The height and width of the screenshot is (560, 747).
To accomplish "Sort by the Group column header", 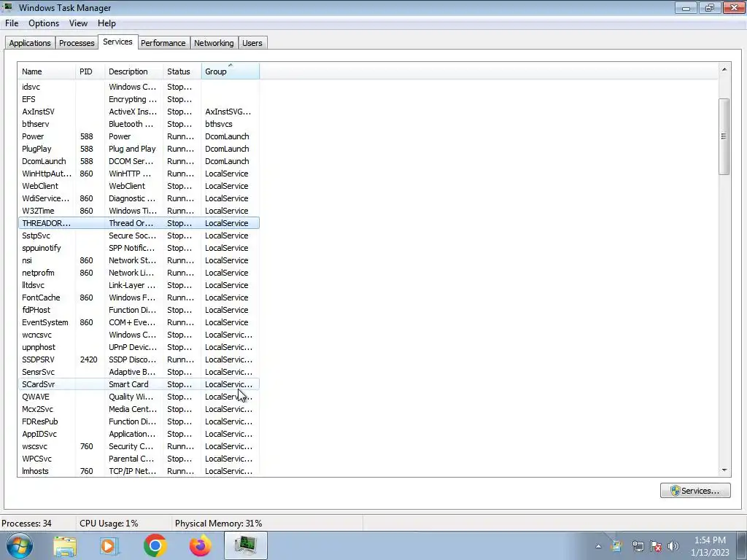I will point(231,71).
